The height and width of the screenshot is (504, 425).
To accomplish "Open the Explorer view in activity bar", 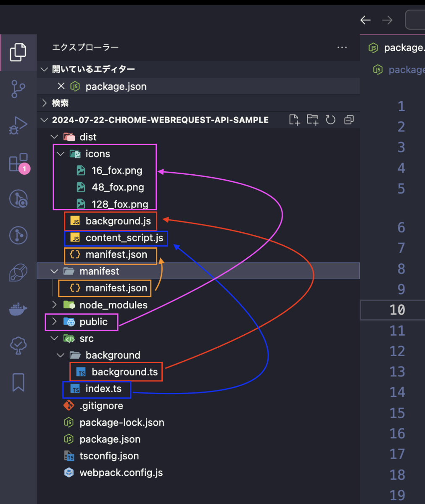I will click(18, 52).
